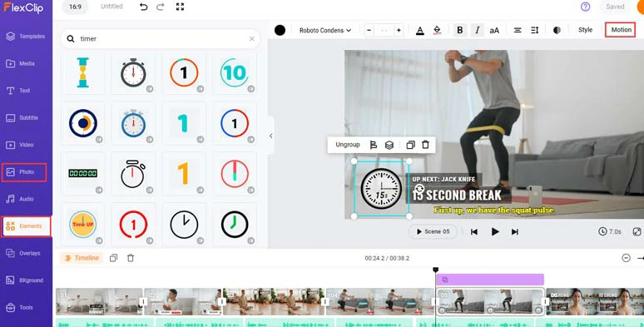Open the 16:9 aspect ratio selector
Image resolution: width=644 pixels, height=327 pixels.
(75, 7)
